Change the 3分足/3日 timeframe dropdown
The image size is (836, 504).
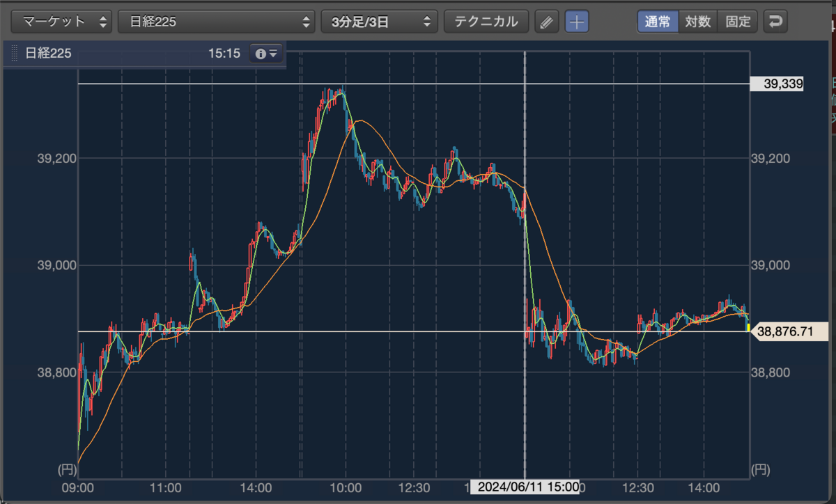click(379, 22)
